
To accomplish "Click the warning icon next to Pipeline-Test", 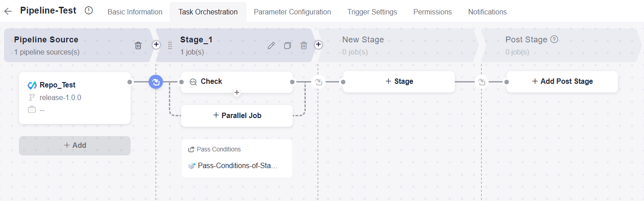I will (89, 11).
